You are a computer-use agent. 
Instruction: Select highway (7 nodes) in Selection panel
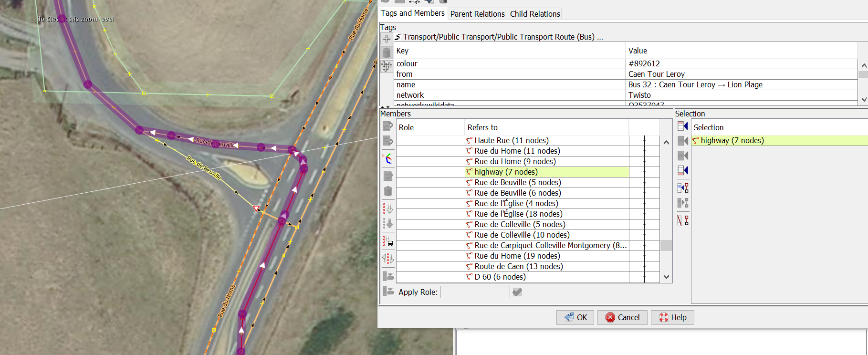pos(779,140)
